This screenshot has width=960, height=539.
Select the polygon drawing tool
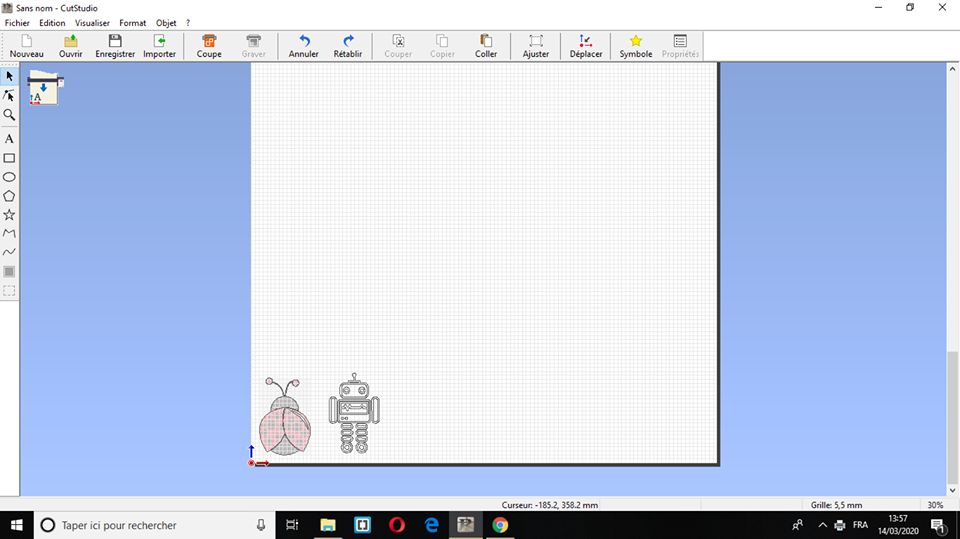click(9, 196)
